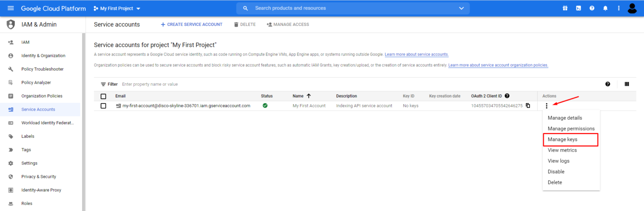This screenshot has height=211, width=644.
Task: Open the notifications bell
Action: point(605,8)
